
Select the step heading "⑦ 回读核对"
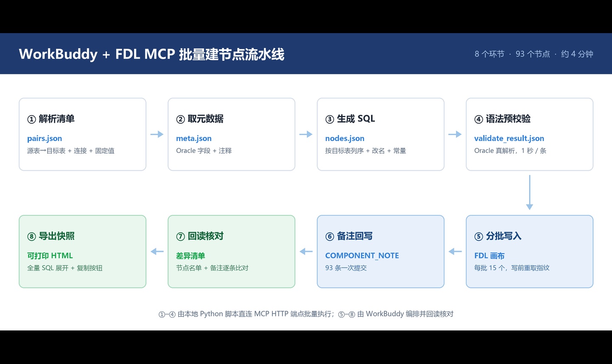click(200, 236)
